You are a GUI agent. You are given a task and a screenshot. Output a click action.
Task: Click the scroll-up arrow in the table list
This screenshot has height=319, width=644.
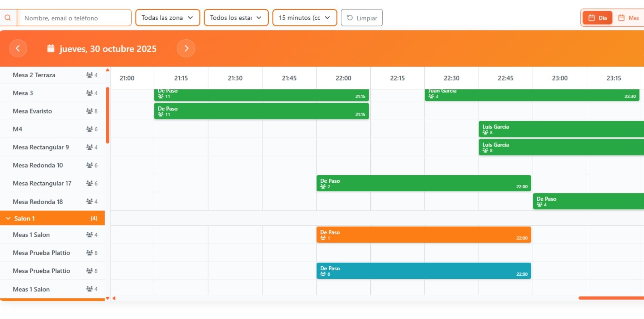pyautogui.click(x=108, y=70)
